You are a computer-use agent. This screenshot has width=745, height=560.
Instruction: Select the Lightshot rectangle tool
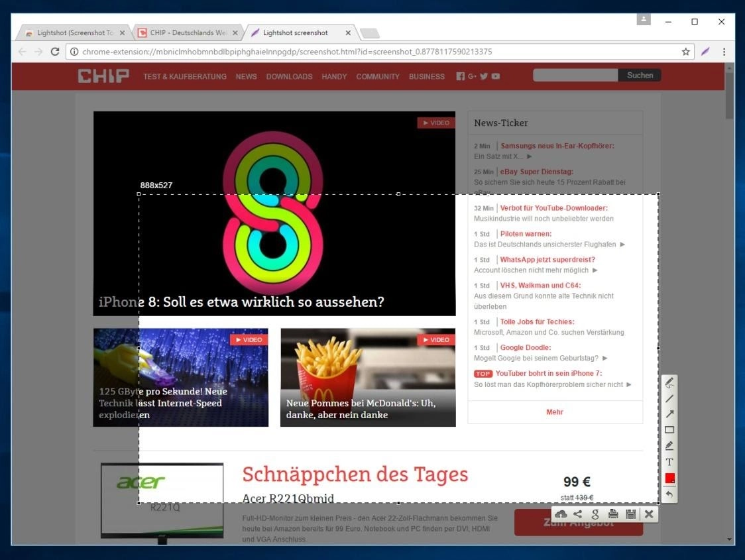tap(669, 430)
